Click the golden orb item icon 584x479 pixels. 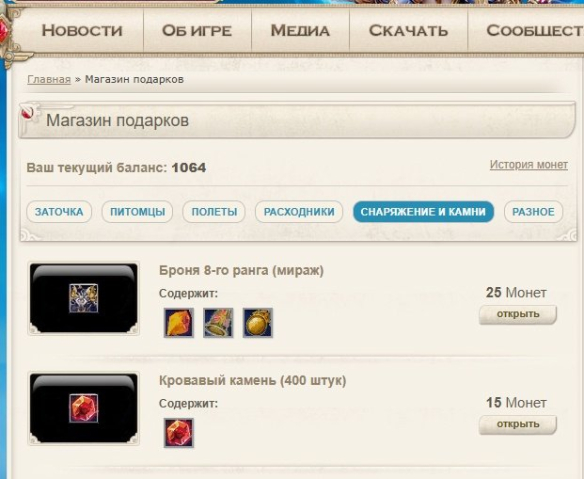[258, 323]
